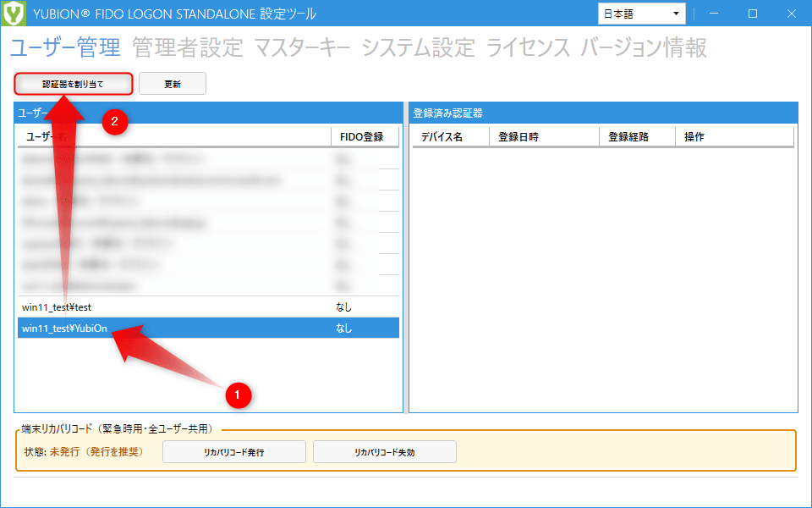Click the リカバリコード失効 button
The height and width of the screenshot is (508, 812).
(385, 452)
